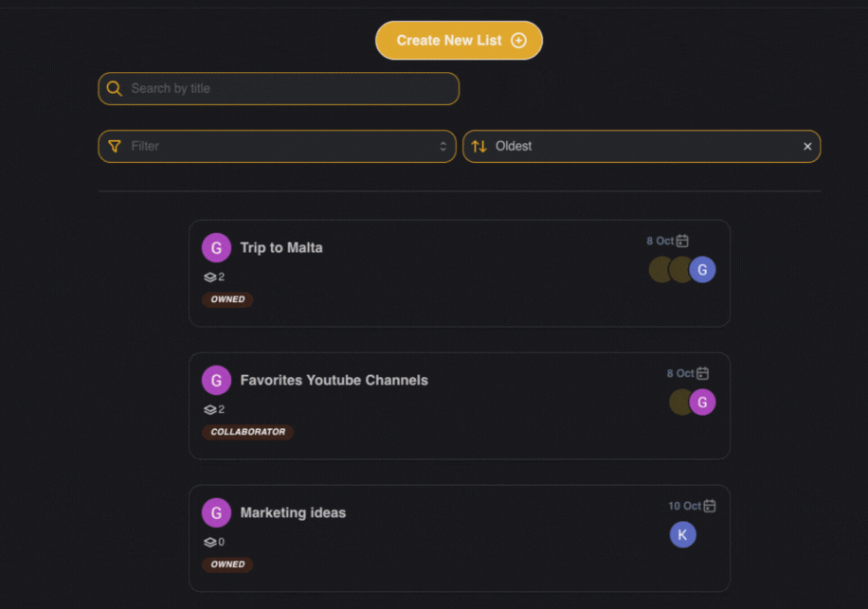Click the sort arrows icon beside Oldest
Image resolution: width=868 pixels, height=609 pixels.
point(479,146)
